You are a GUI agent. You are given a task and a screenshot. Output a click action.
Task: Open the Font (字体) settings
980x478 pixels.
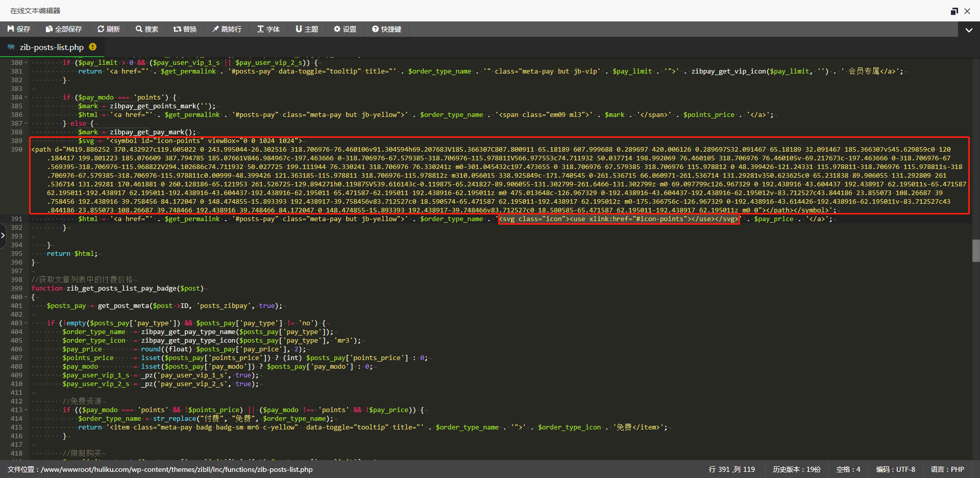coord(268,29)
